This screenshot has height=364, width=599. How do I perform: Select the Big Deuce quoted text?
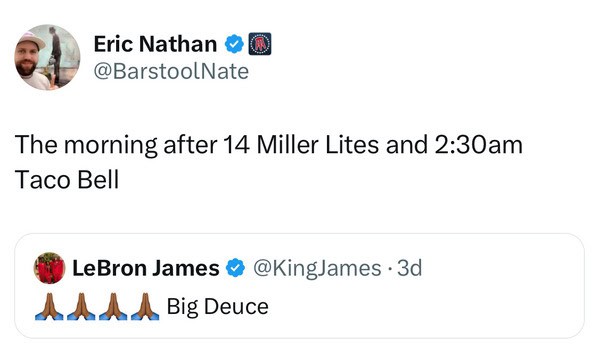[x=218, y=307]
